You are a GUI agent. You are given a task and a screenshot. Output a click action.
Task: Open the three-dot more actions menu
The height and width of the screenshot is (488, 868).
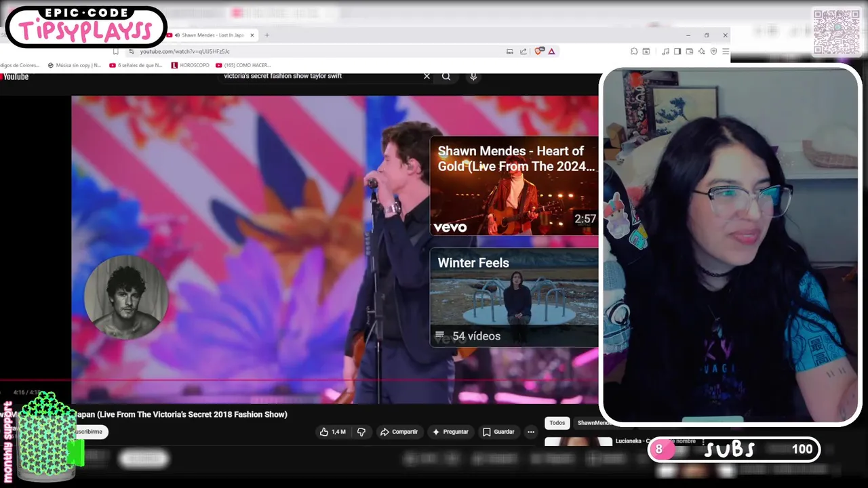point(531,432)
